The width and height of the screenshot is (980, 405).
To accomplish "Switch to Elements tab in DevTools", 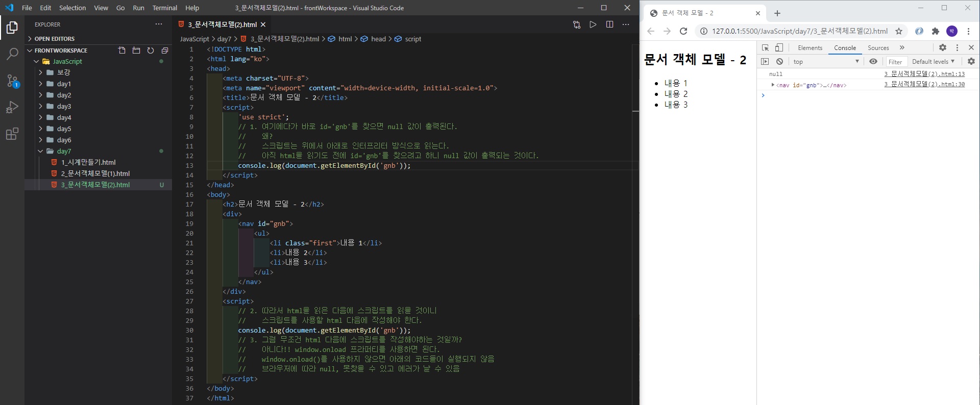I will 810,47.
